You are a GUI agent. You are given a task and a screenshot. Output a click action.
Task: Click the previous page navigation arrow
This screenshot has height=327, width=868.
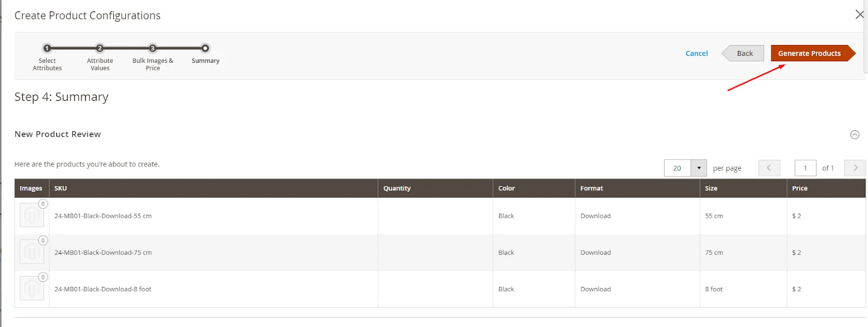(769, 168)
